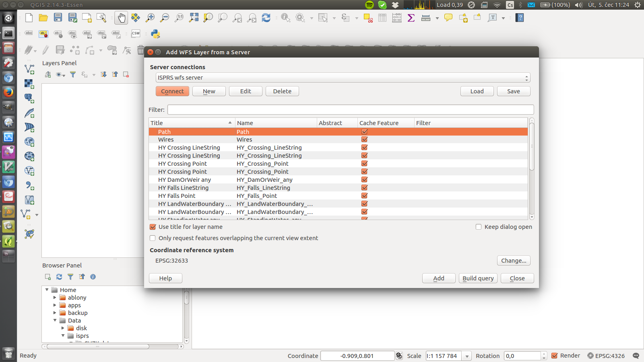Show statistical summary with the sigma icon
This screenshot has width=644, height=362.
411,18
